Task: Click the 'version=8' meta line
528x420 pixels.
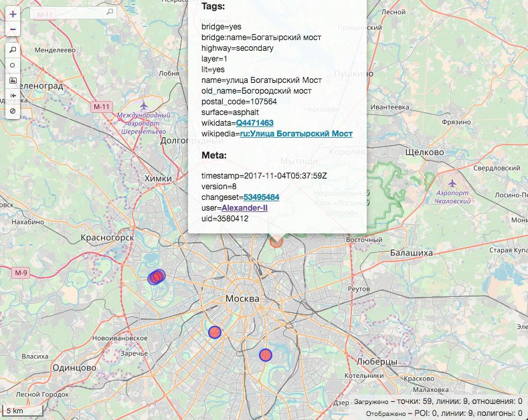Action: (219, 187)
